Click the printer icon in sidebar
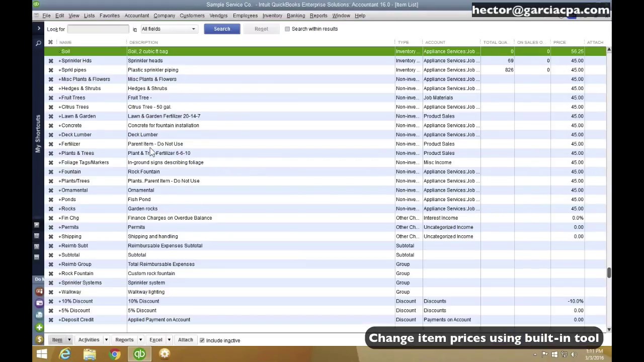 39,315
